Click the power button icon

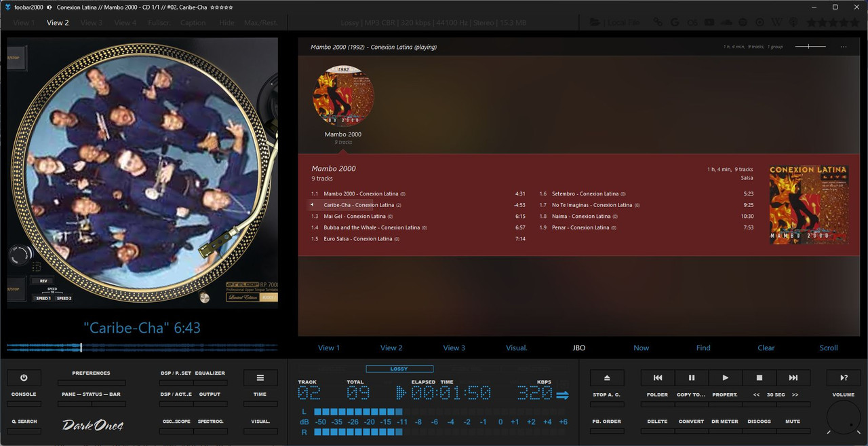[x=24, y=378]
